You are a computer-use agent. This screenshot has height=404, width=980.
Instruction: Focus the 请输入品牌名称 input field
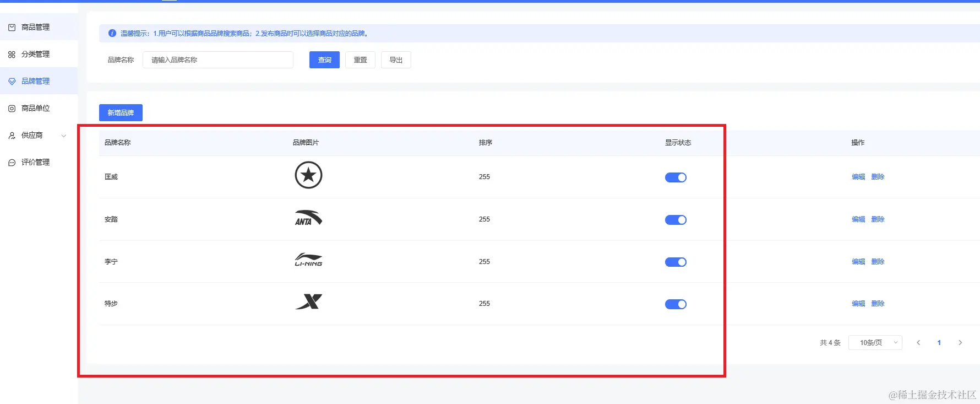point(218,60)
